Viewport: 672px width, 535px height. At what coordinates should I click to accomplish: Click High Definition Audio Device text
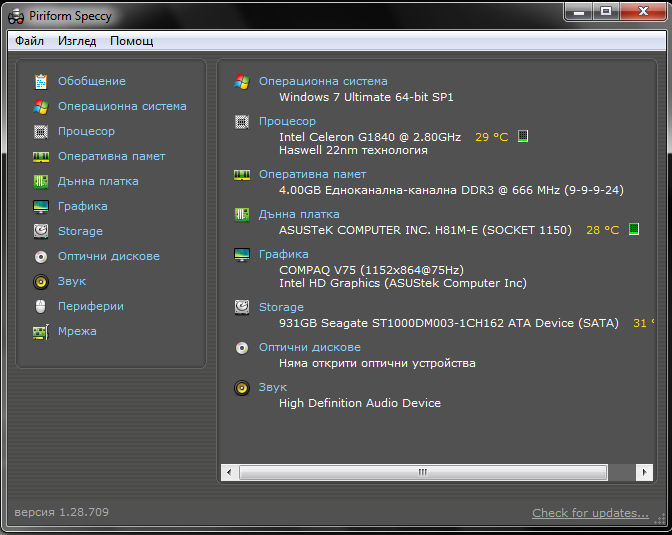(360, 403)
